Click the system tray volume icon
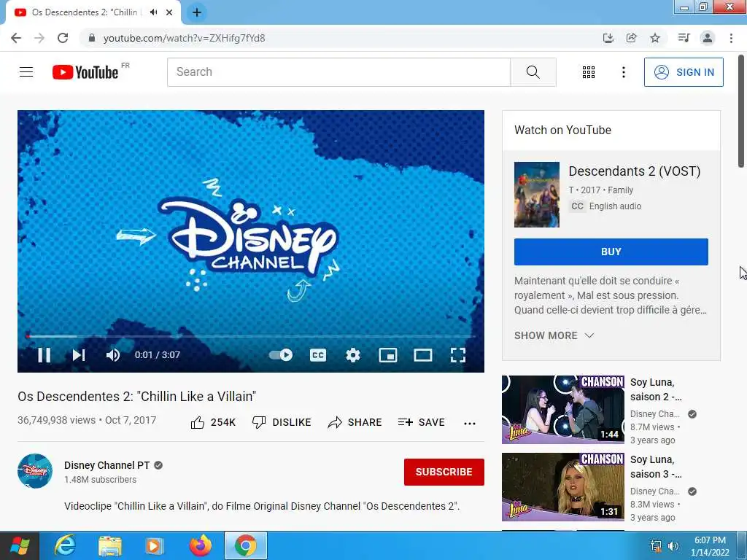747x560 pixels. pyautogui.click(x=673, y=545)
